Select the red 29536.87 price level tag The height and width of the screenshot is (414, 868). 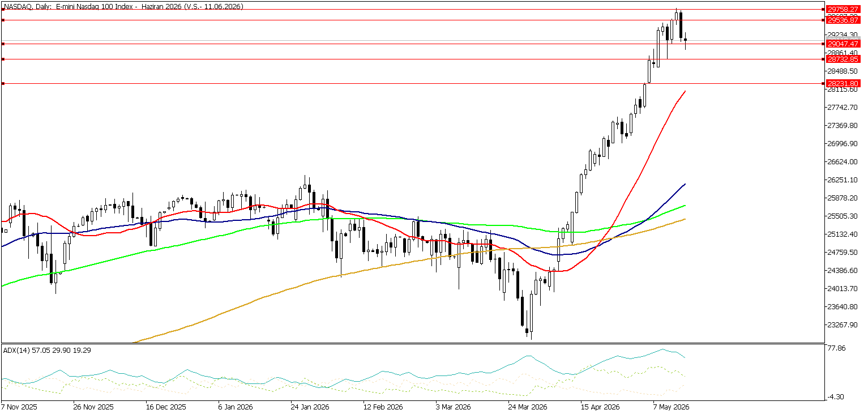(843, 20)
